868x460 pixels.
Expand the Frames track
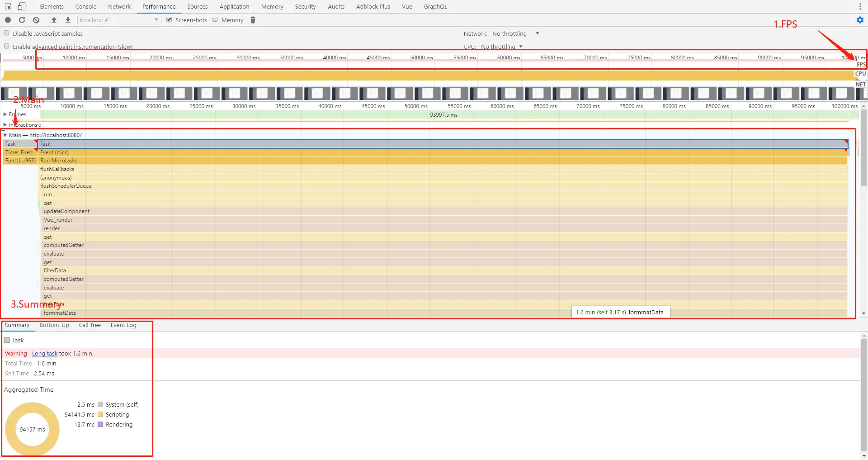(x=5, y=114)
